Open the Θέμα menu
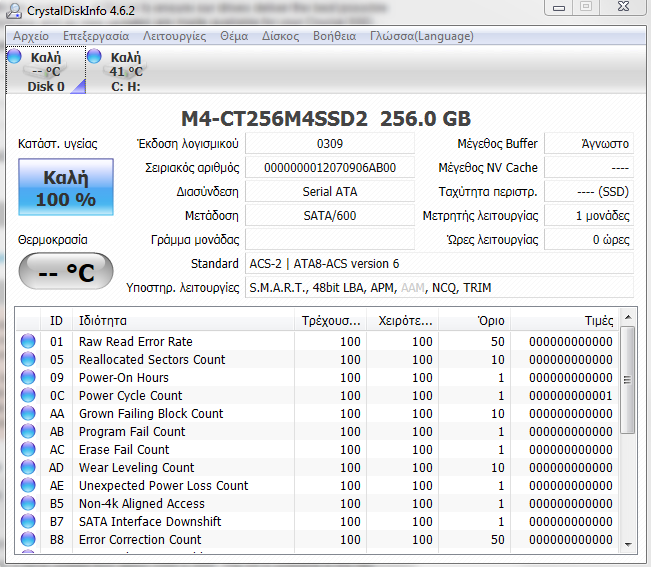The image size is (651, 567). click(x=234, y=36)
